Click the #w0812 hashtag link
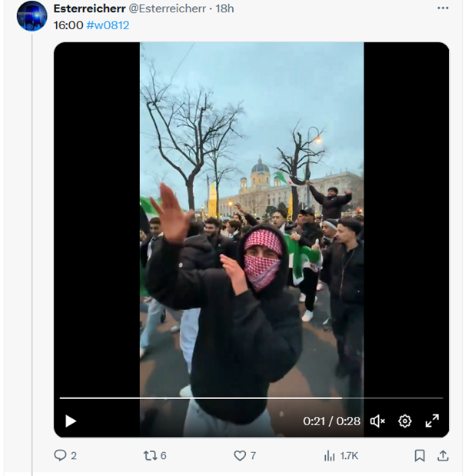465x476 pixels. point(108,25)
